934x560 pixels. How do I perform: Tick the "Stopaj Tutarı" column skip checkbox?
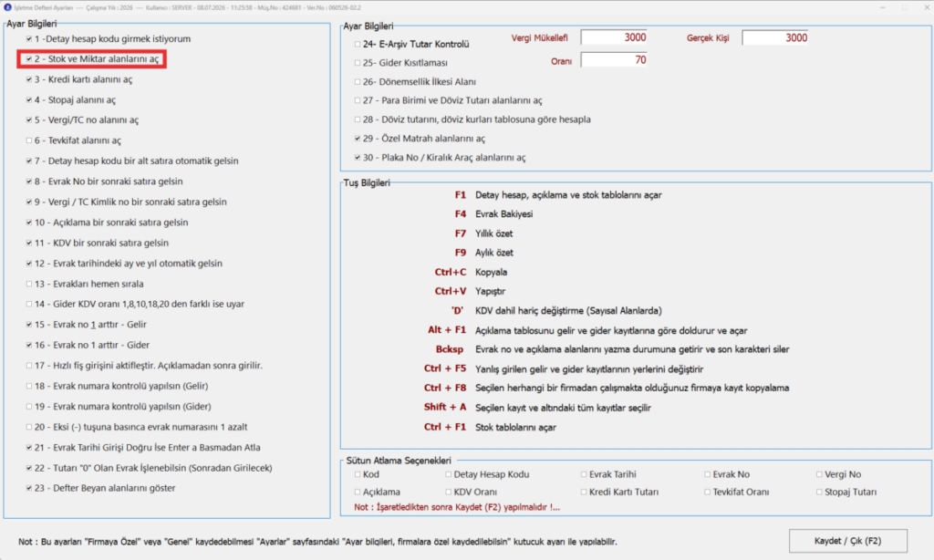pyautogui.click(x=820, y=493)
